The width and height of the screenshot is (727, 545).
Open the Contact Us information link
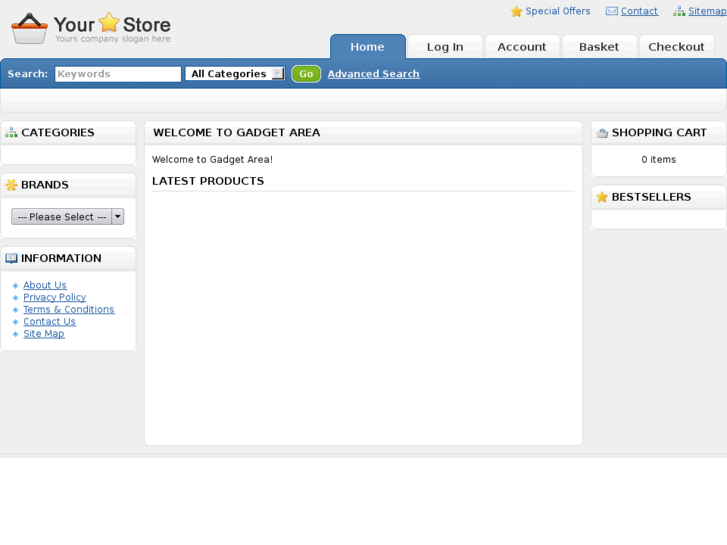(x=50, y=321)
